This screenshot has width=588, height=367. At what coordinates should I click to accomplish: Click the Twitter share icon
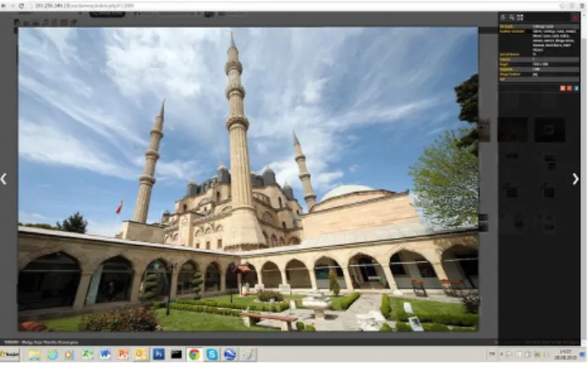coord(576,88)
